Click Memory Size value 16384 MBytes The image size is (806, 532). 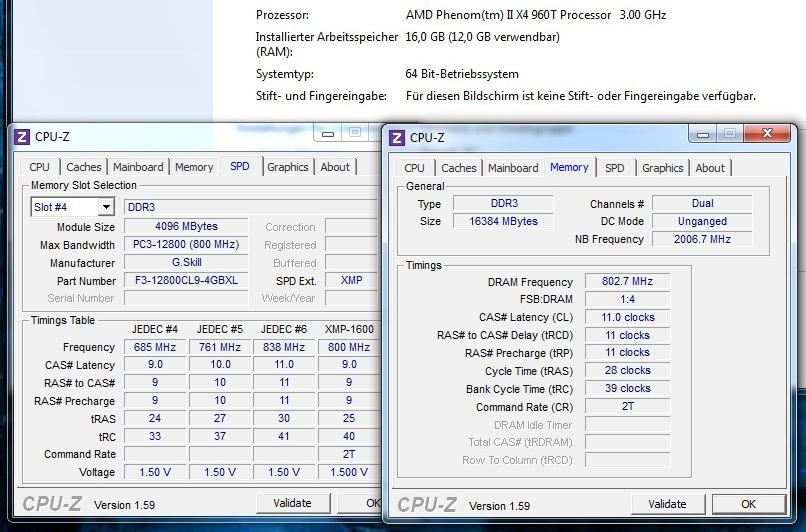(504, 222)
